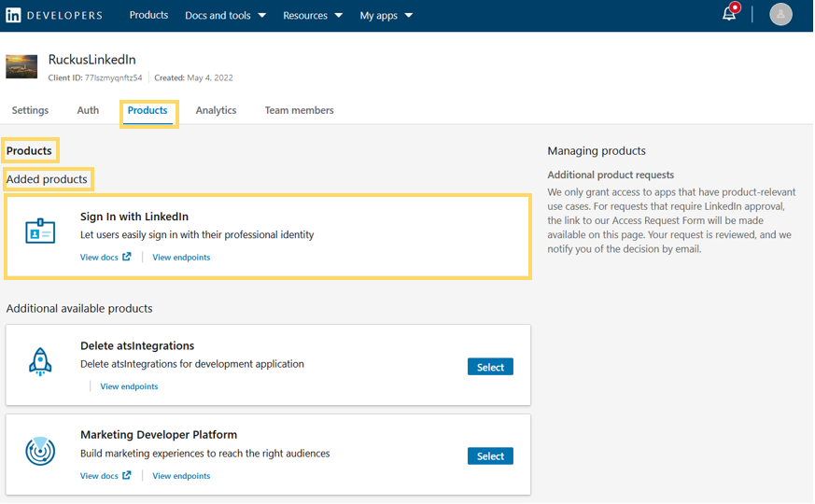Select the Delete atsIntegrations product
Image resolution: width=815 pixels, height=504 pixels.
tap(490, 367)
